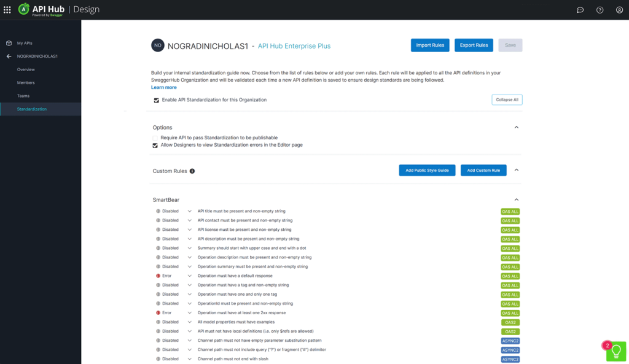Click the back arrow beside NOGRADINICHOLAS1
This screenshot has width=629, height=364.
[x=9, y=56]
